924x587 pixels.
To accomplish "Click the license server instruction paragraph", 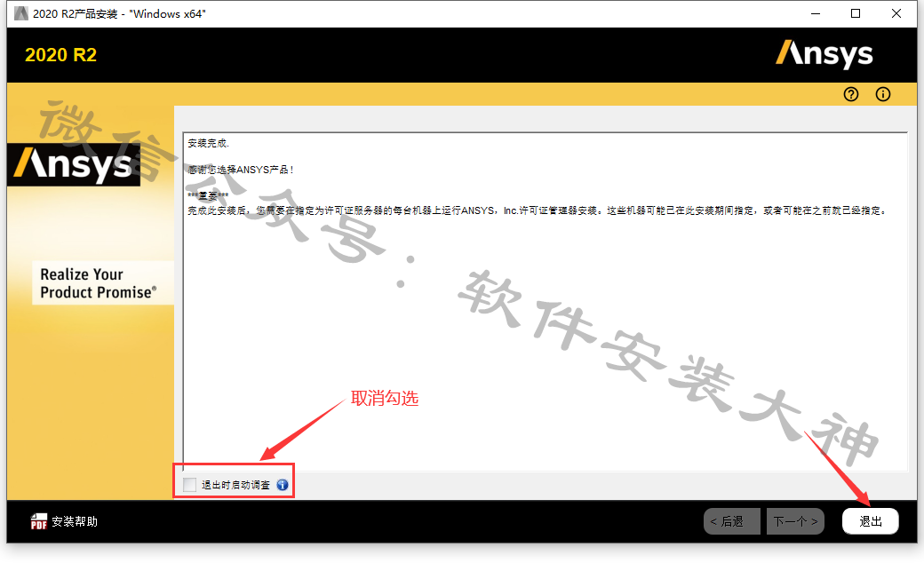I will pyautogui.click(x=538, y=210).
